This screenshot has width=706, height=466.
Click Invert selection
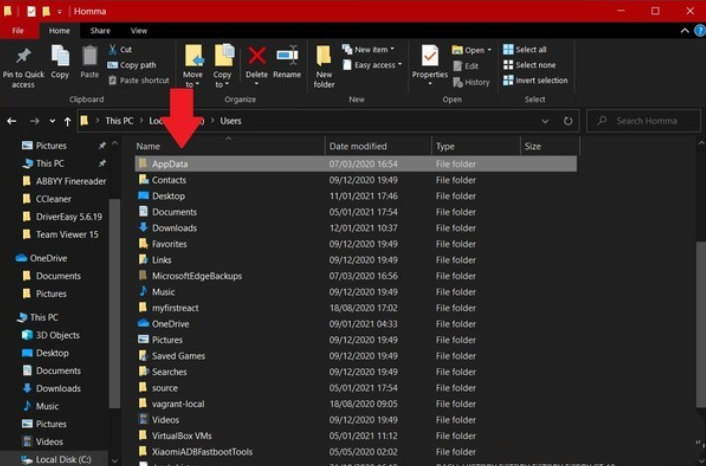(535, 81)
